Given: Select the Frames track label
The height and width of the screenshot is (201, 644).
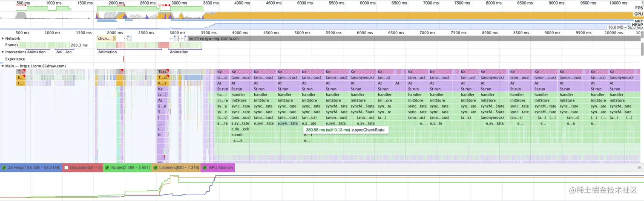Looking at the screenshot, I should (x=11, y=45).
